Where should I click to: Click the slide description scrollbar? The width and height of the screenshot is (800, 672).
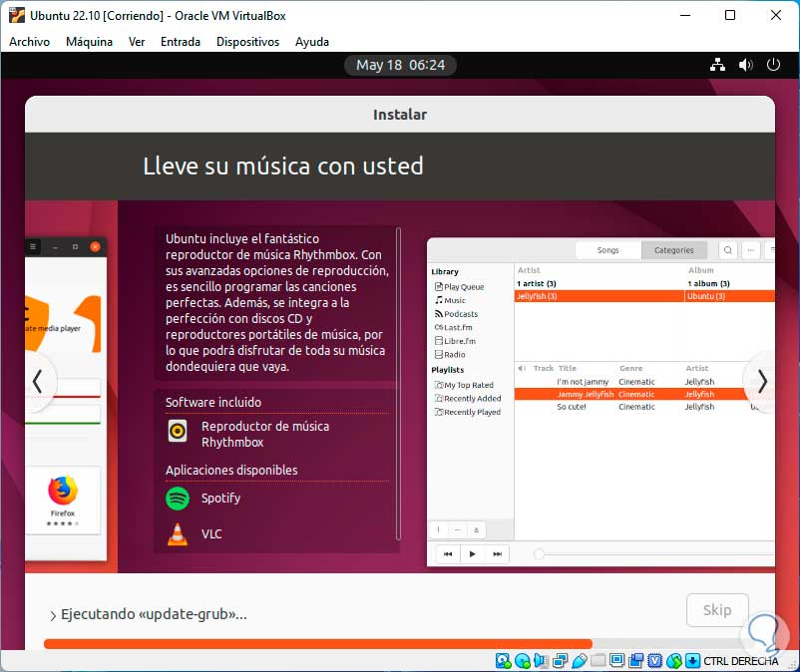tap(398, 385)
